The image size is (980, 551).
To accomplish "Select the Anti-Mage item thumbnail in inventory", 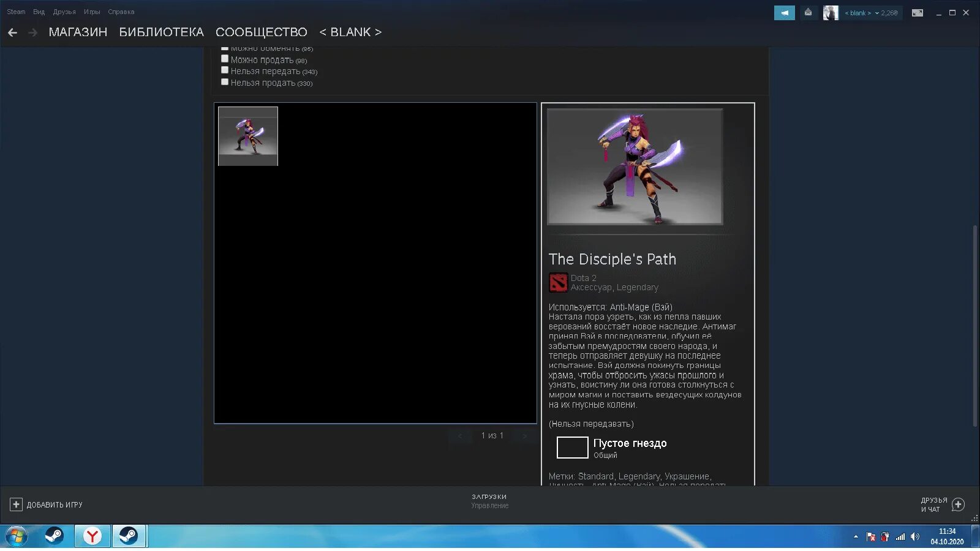I will [x=248, y=136].
